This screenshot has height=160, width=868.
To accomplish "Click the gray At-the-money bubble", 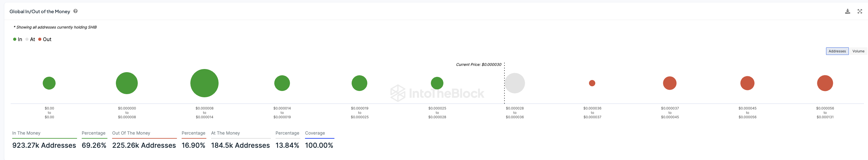I will coord(514,83).
